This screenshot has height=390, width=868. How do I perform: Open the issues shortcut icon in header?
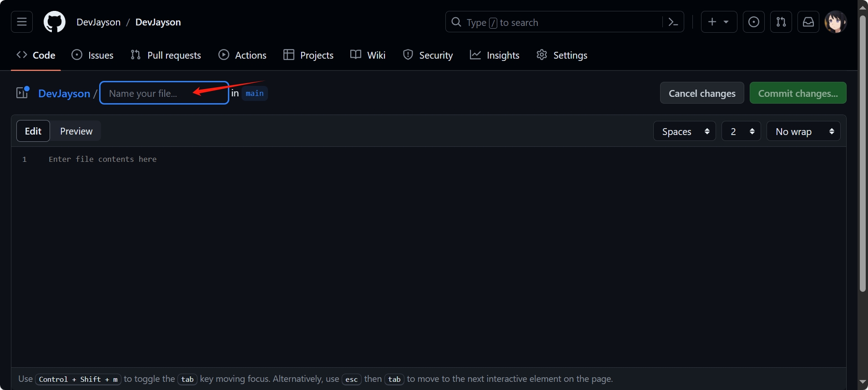(754, 22)
